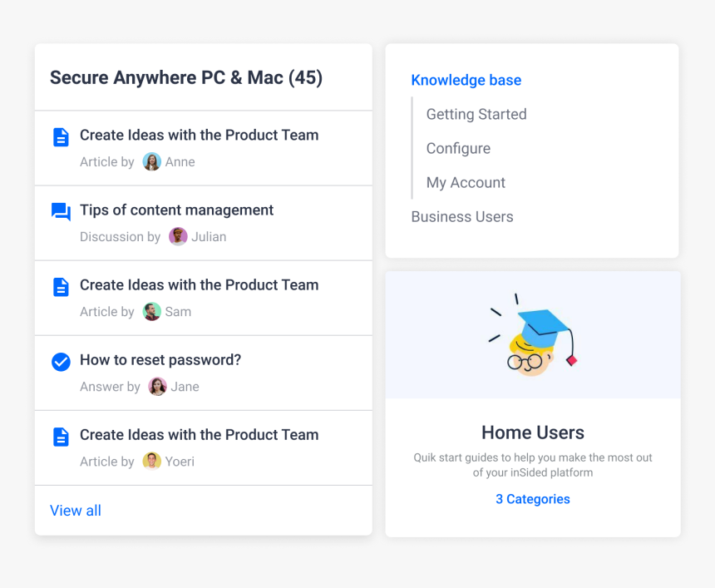Click the document icon beside Yoeri's article
715x588 pixels.
(61, 437)
